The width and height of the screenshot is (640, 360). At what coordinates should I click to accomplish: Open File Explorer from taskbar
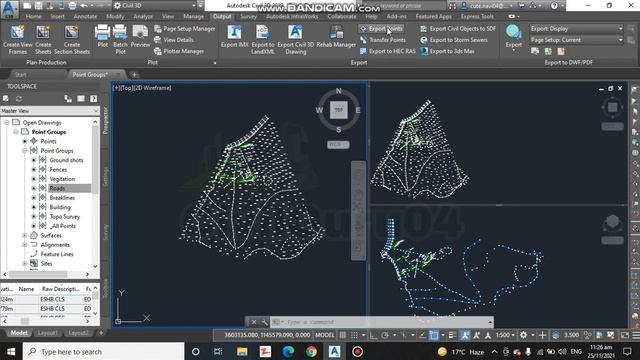(x=242, y=351)
